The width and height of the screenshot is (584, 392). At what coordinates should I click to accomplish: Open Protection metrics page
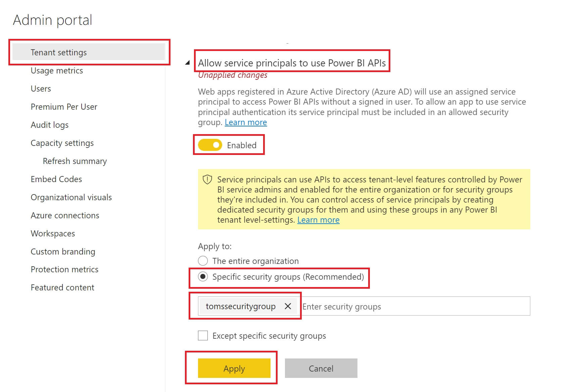[x=64, y=269]
